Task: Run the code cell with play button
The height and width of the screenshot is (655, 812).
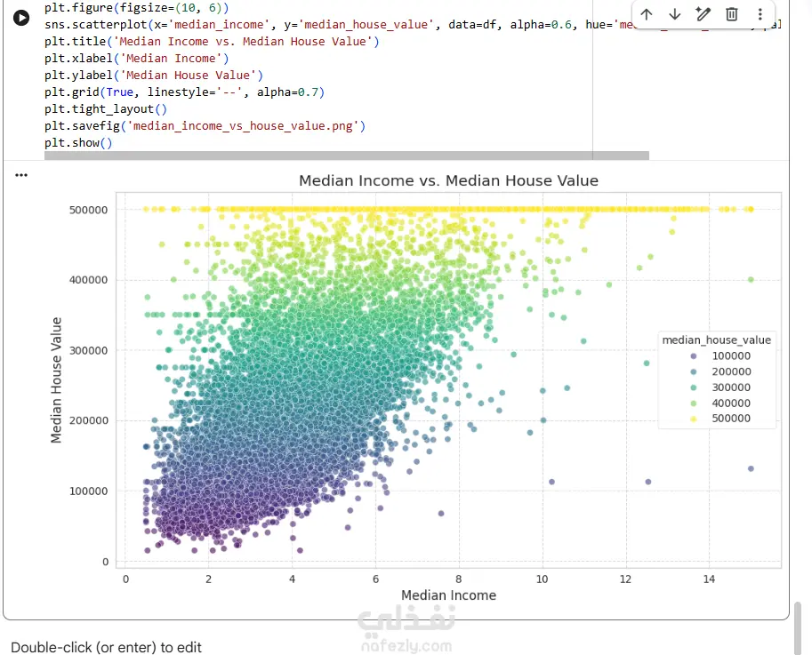Action: tap(21, 18)
